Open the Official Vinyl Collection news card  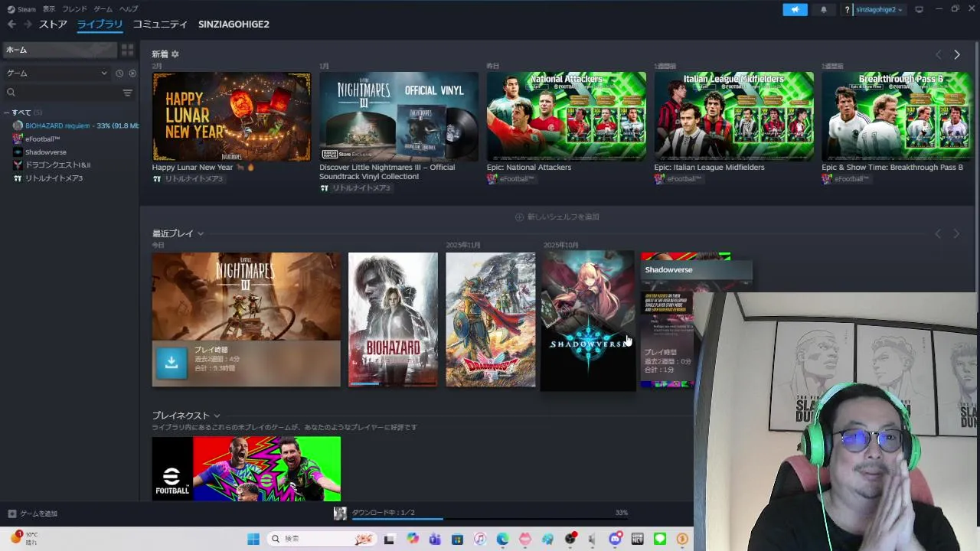coord(399,116)
